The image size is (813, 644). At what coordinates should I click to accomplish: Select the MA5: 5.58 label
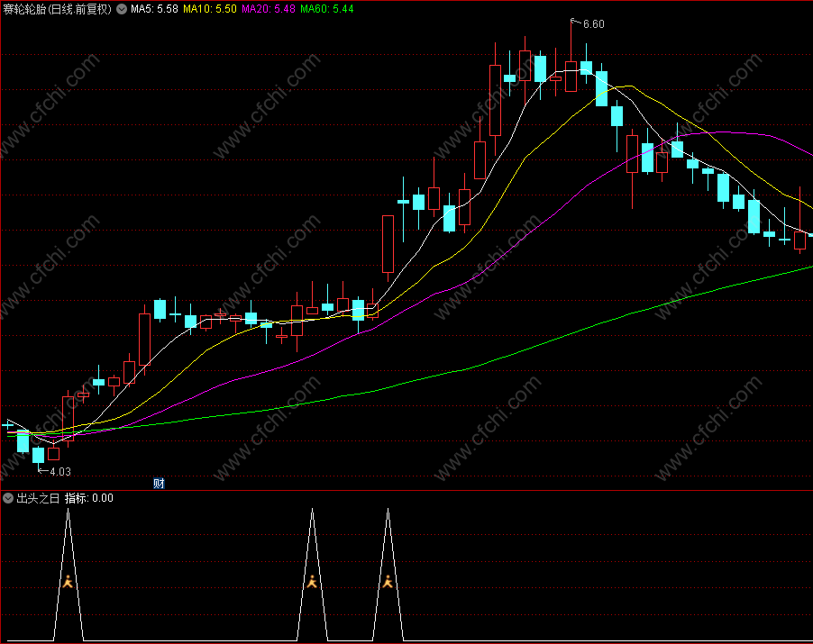click(x=154, y=9)
